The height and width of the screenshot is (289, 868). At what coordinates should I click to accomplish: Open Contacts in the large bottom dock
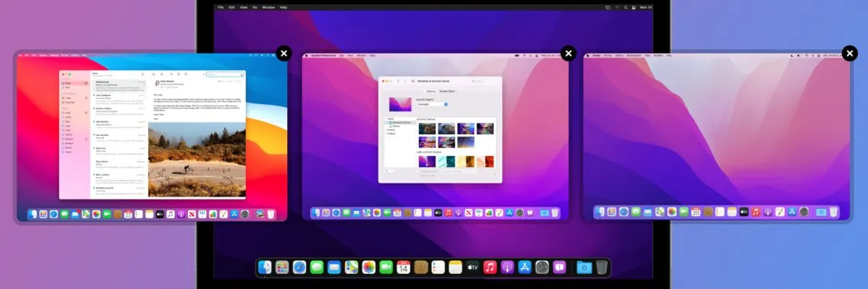coord(421,267)
